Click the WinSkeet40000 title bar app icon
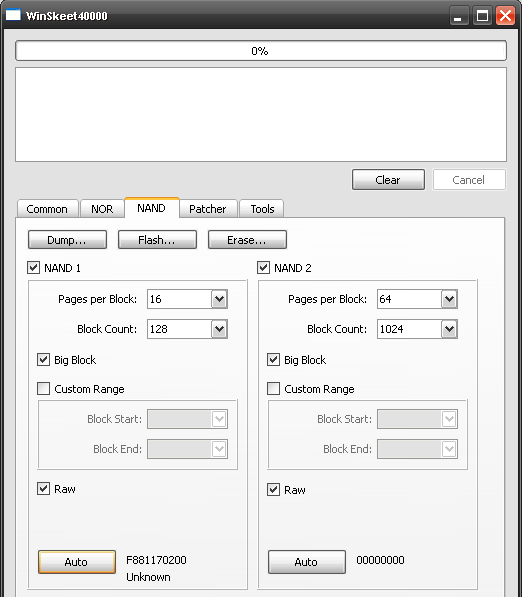Screen dimensions: 522x597 coord(13,15)
